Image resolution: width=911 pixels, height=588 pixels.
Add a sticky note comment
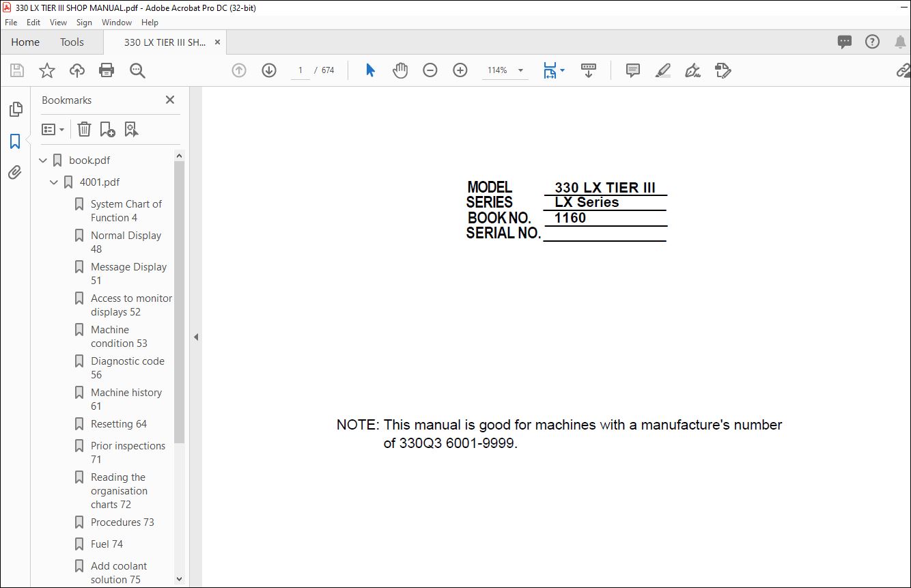(x=633, y=70)
